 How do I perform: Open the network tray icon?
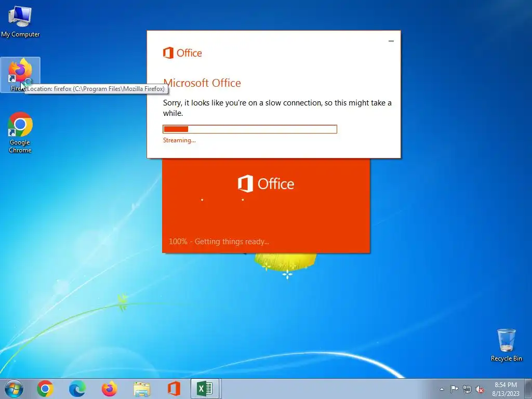(467, 389)
